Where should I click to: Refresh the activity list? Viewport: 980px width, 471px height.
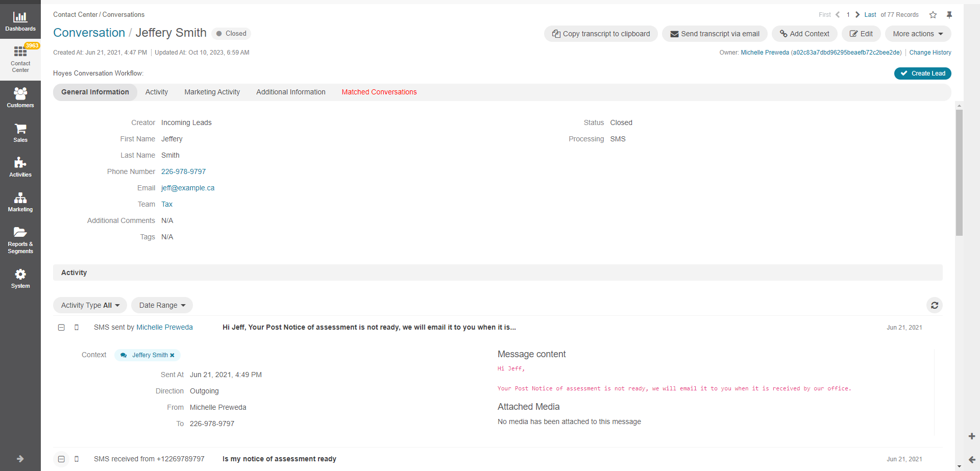click(x=934, y=305)
